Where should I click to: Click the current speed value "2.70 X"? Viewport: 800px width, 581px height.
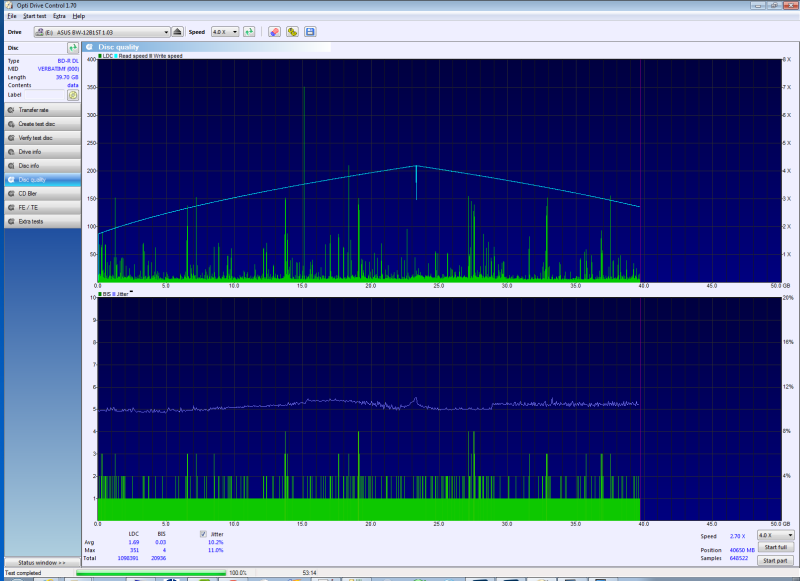[737, 537]
